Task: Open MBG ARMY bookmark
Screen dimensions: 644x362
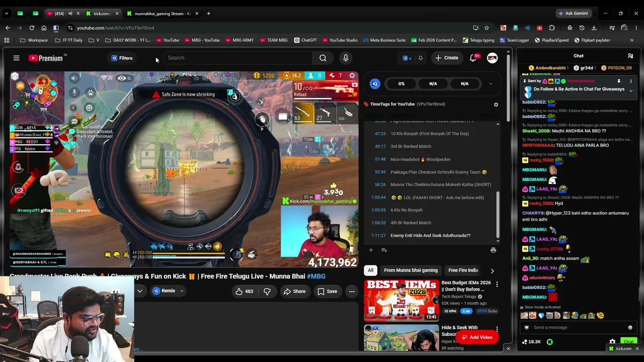Action: click(239, 40)
